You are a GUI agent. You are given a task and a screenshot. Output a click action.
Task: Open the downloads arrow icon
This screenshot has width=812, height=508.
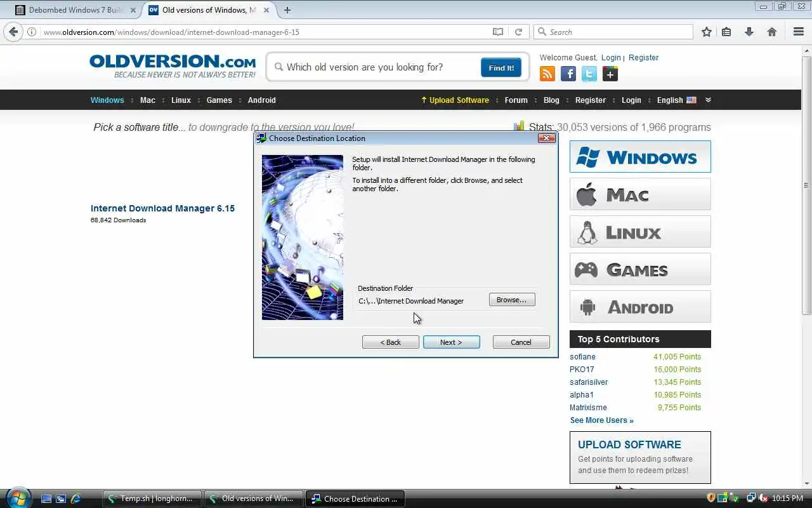tap(749, 32)
